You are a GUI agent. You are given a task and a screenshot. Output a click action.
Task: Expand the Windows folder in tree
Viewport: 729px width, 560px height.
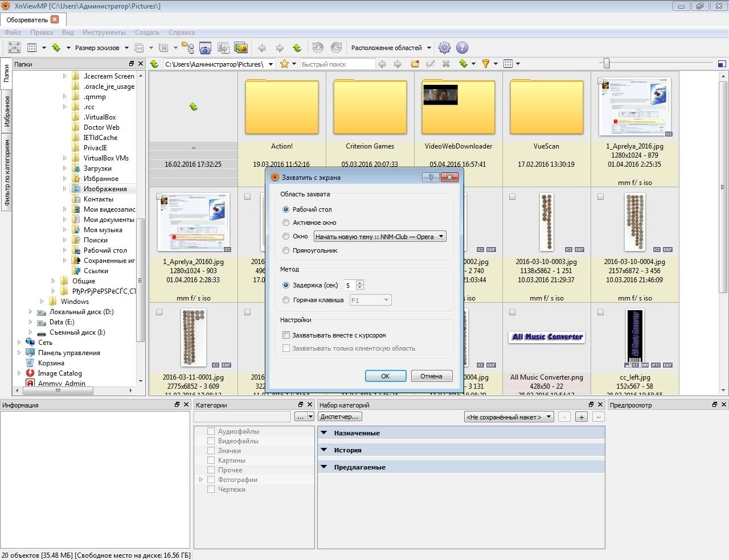(42, 302)
